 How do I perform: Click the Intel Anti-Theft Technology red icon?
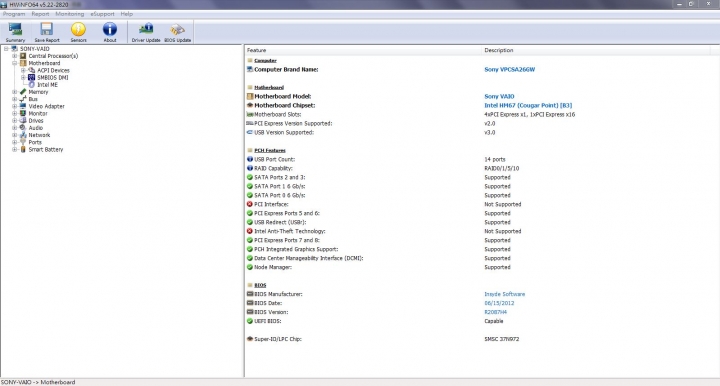click(250, 231)
